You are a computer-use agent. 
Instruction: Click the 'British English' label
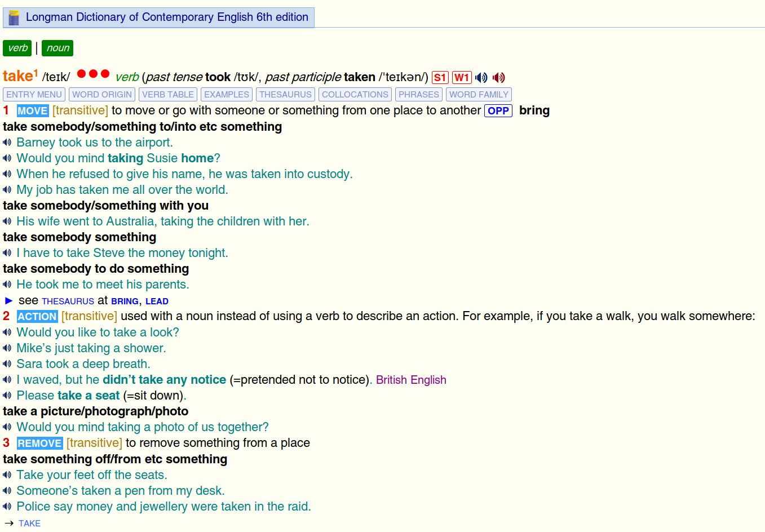411,380
